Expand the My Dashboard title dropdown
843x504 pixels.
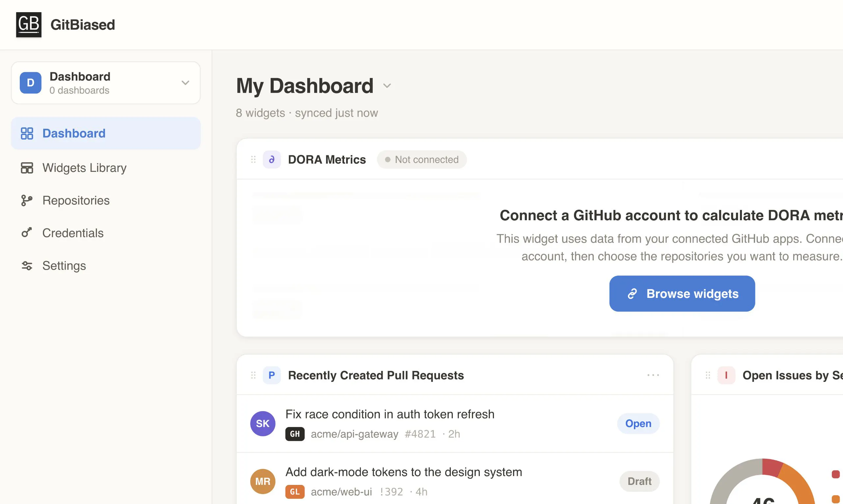(x=387, y=86)
